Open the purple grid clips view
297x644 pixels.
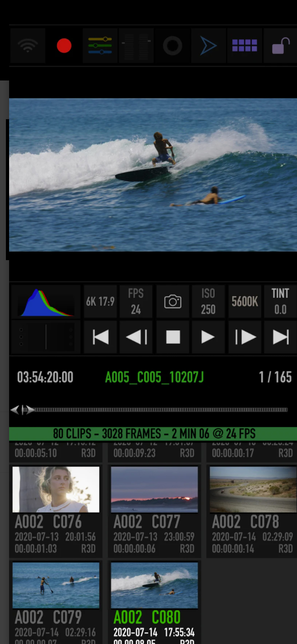tap(245, 46)
